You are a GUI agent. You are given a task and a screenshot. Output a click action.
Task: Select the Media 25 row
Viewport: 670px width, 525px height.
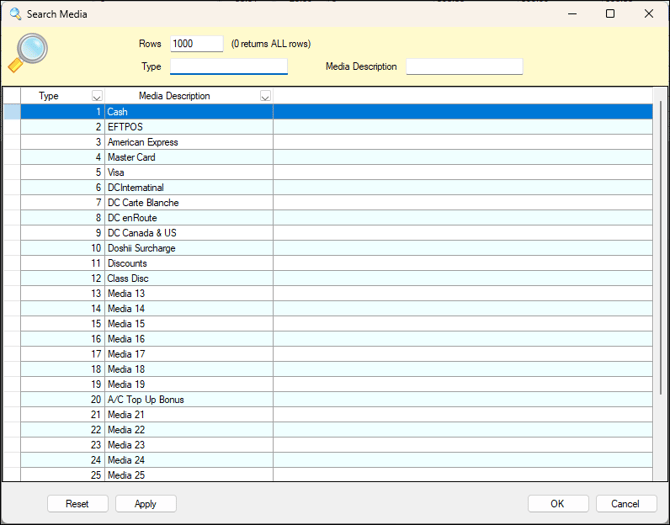click(336, 475)
